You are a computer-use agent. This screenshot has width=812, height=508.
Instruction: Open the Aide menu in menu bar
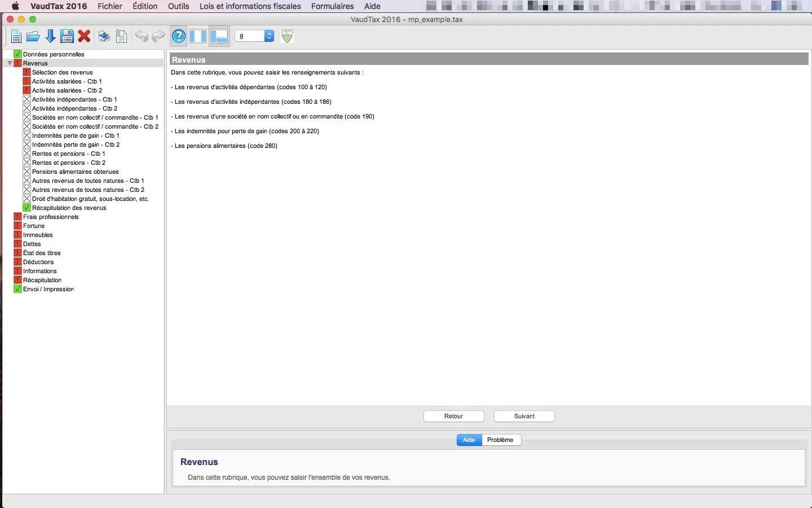click(x=372, y=6)
